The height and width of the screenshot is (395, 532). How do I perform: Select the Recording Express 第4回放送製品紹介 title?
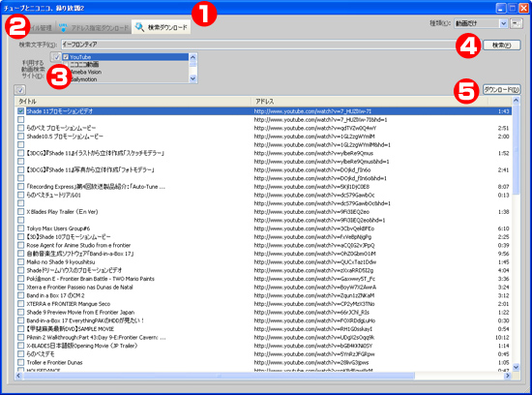click(x=96, y=187)
